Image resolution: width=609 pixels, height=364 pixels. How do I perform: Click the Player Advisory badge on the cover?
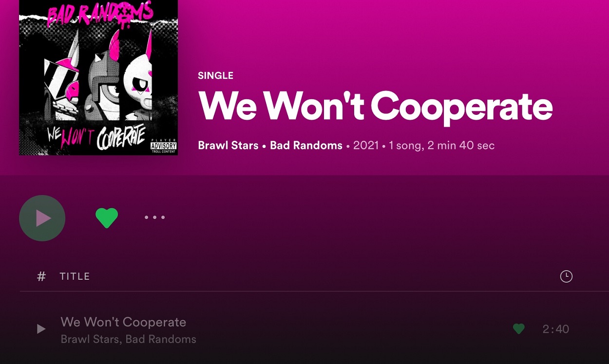pyautogui.click(x=163, y=146)
